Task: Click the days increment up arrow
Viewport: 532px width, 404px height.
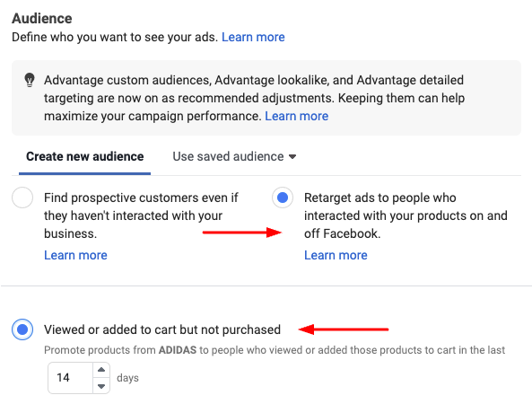Action: [x=101, y=370]
